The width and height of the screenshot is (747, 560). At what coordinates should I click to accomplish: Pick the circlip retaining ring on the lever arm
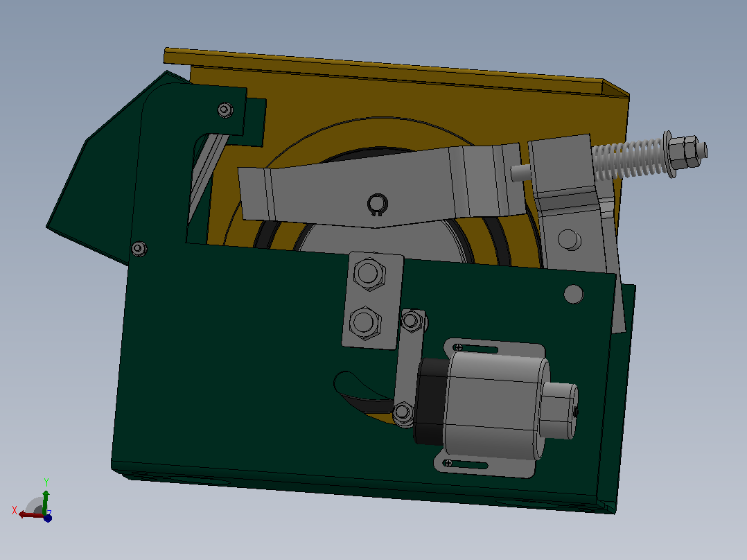click(x=377, y=204)
